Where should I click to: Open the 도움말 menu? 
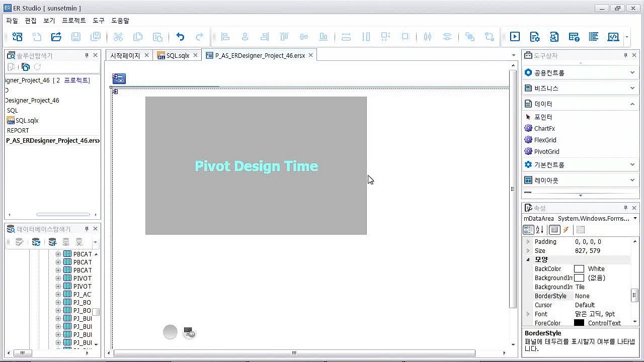click(120, 21)
